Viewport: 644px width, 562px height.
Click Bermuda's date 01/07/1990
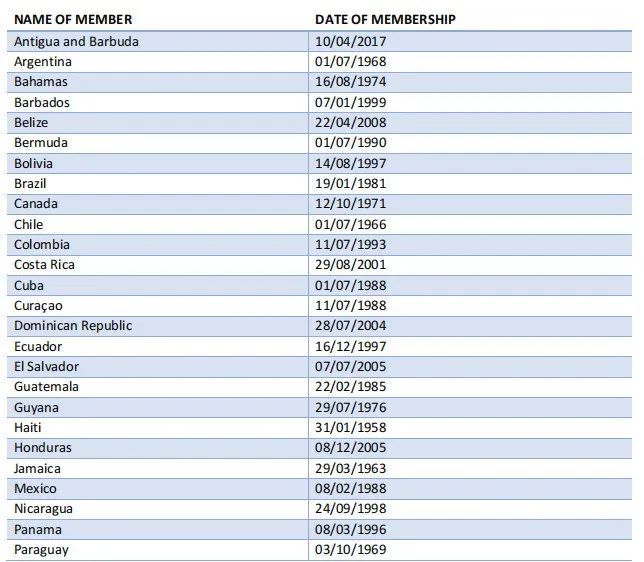click(x=350, y=143)
